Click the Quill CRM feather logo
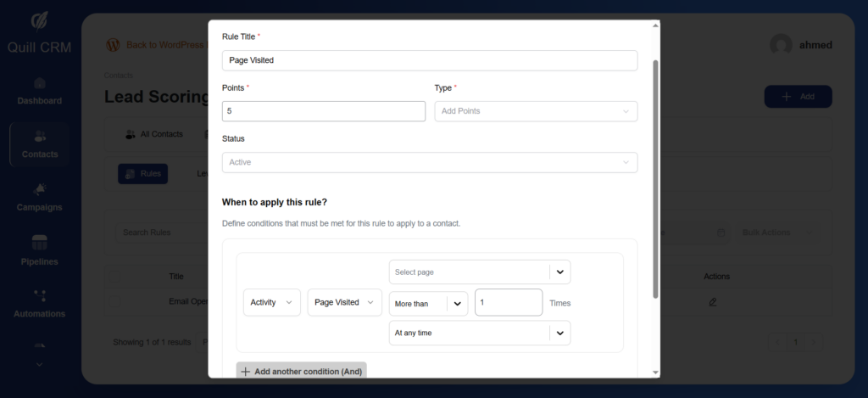Image resolution: width=868 pixels, height=398 pixels. [40, 20]
